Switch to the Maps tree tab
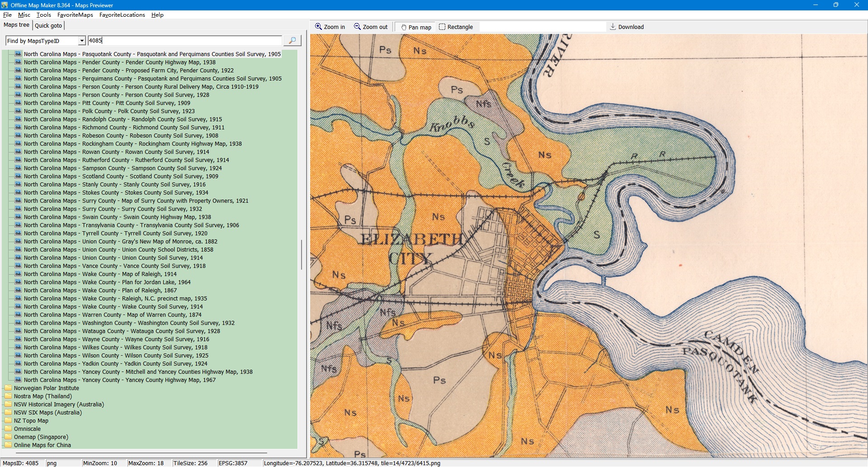The width and height of the screenshot is (868, 467). (x=16, y=25)
